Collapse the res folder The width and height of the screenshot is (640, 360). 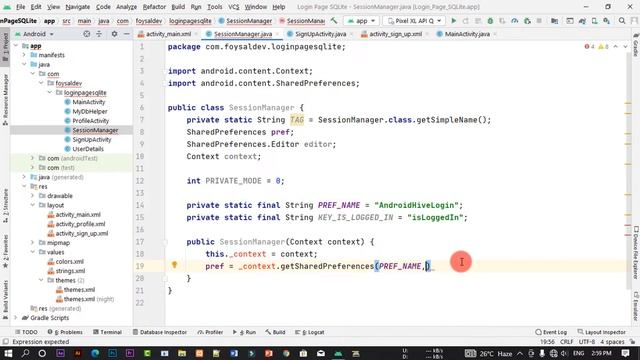(x=24, y=187)
